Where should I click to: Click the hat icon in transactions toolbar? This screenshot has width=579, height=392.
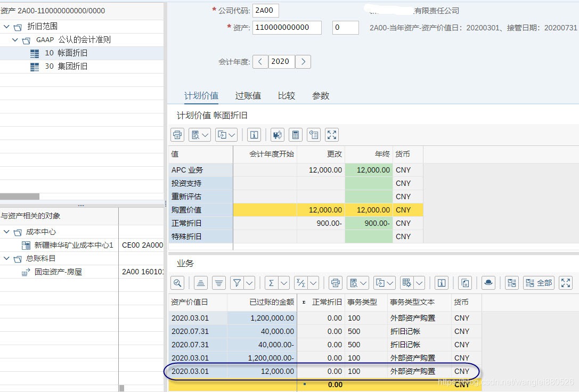coord(488,283)
